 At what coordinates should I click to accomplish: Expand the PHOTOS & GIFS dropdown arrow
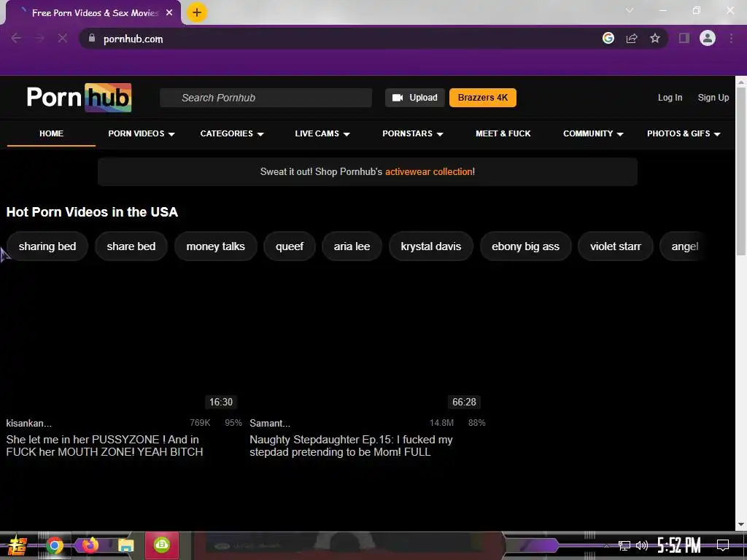point(717,134)
